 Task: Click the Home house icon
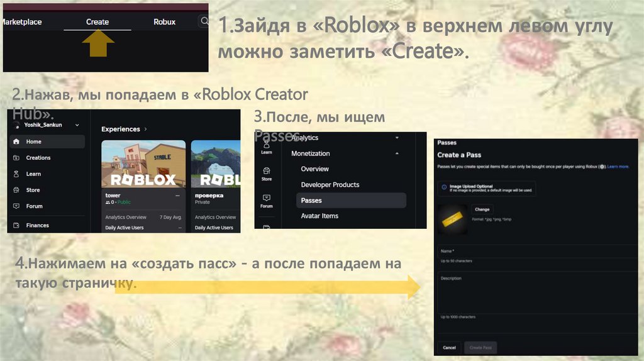point(16,142)
